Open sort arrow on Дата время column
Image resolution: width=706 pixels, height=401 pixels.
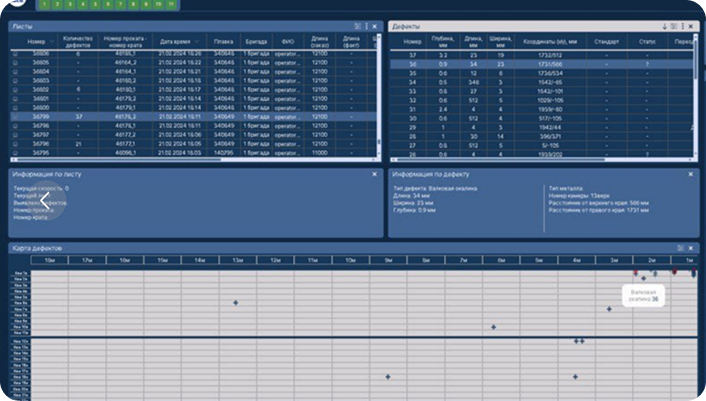197,41
